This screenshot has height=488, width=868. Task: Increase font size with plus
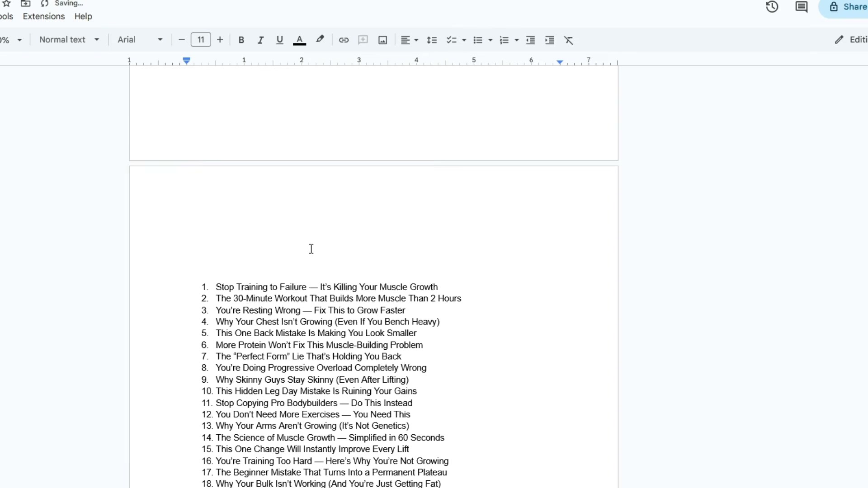220,40
